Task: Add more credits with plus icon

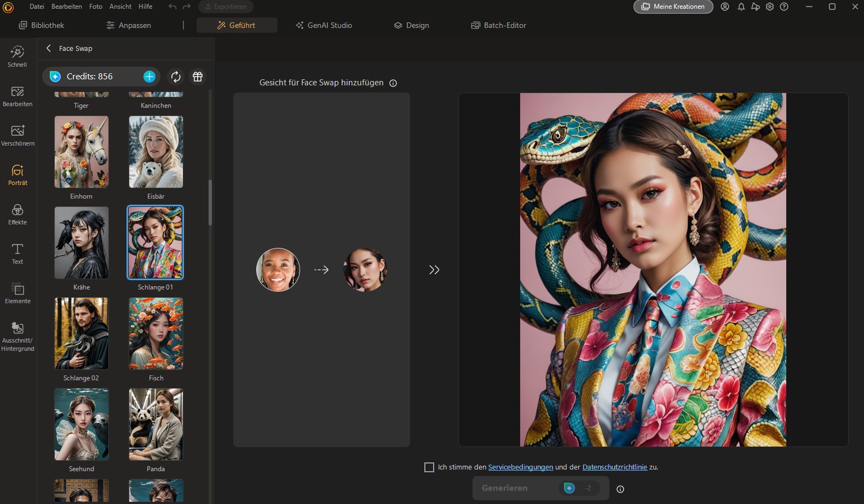Action: [149, 77]
